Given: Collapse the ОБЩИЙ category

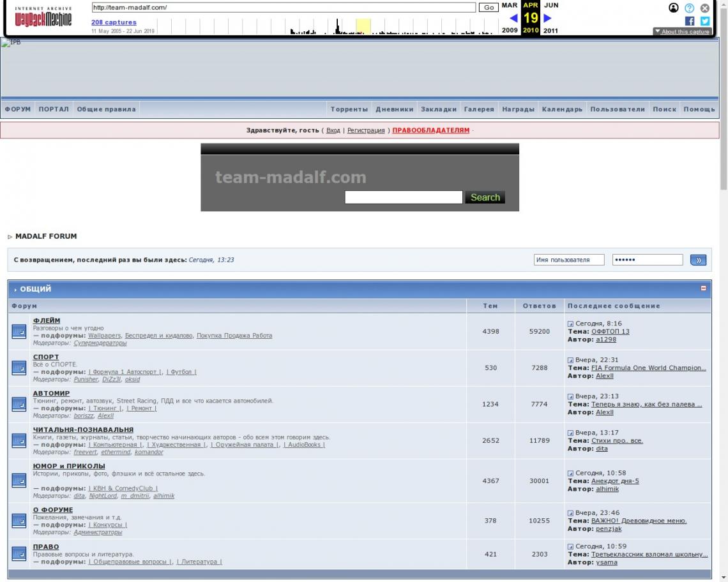Looking at the screenshot, I should pos(703,288).
